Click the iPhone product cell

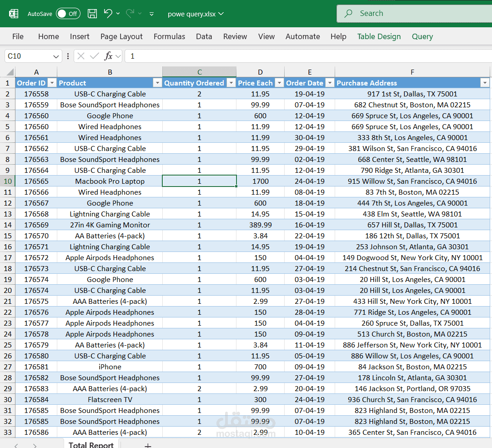110,367
